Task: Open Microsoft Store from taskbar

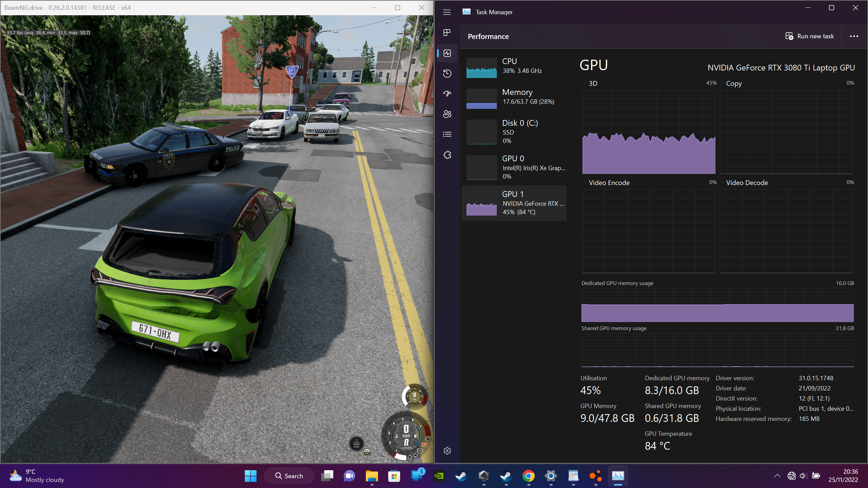Action: point(394,476)
